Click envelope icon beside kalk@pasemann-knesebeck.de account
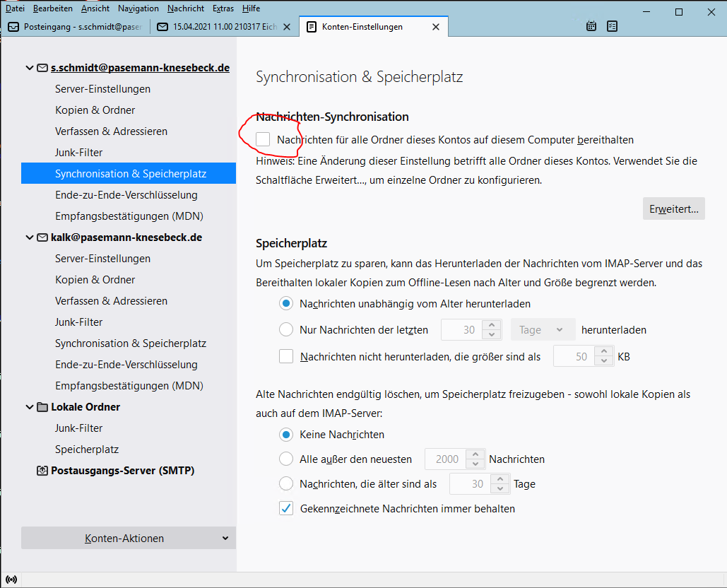This screenshot has height=588, width=727. [x=42, y=237]
